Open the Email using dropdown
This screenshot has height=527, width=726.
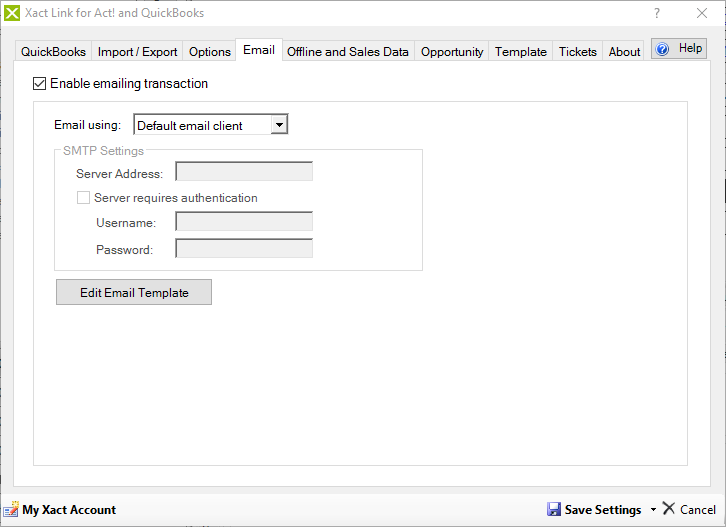pyautogui.click(x=279, y=125)
